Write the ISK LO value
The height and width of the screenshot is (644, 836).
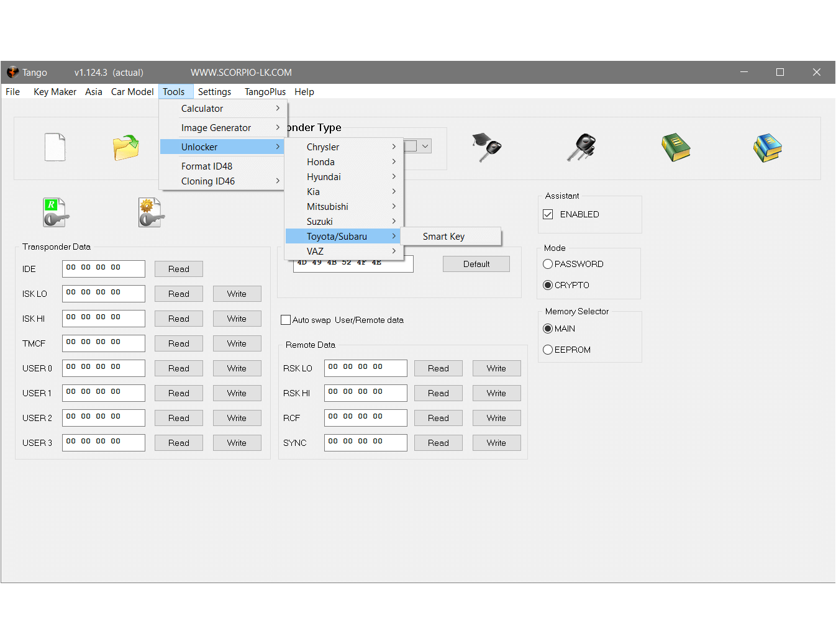click(237, 294)
